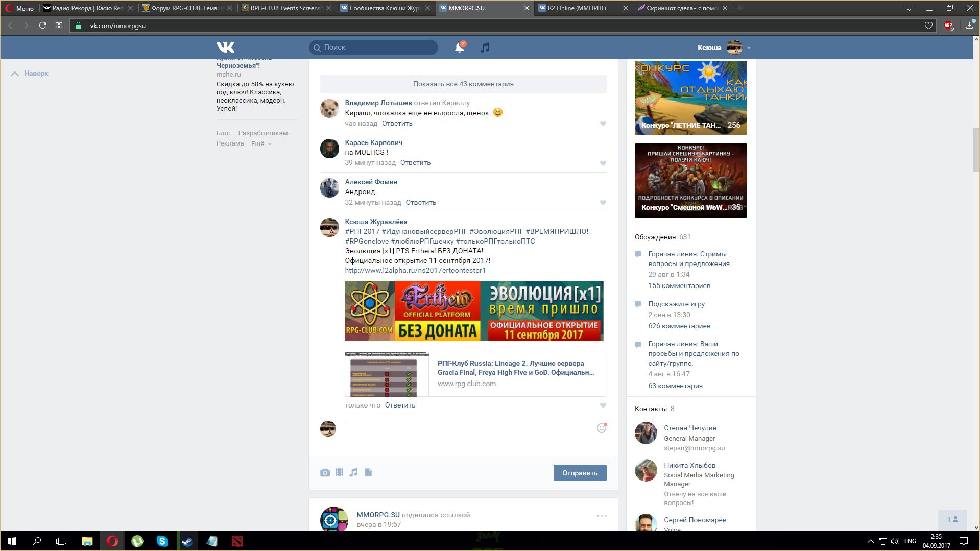Like Ксюша Журавлёва's comment
This screenshot has height=551, width=980.
(x=603, y=405)
